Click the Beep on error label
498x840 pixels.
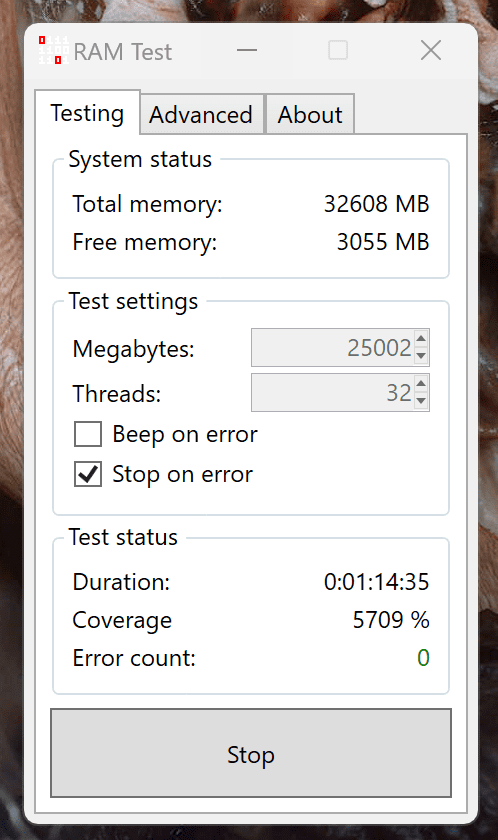click(185, 434)
